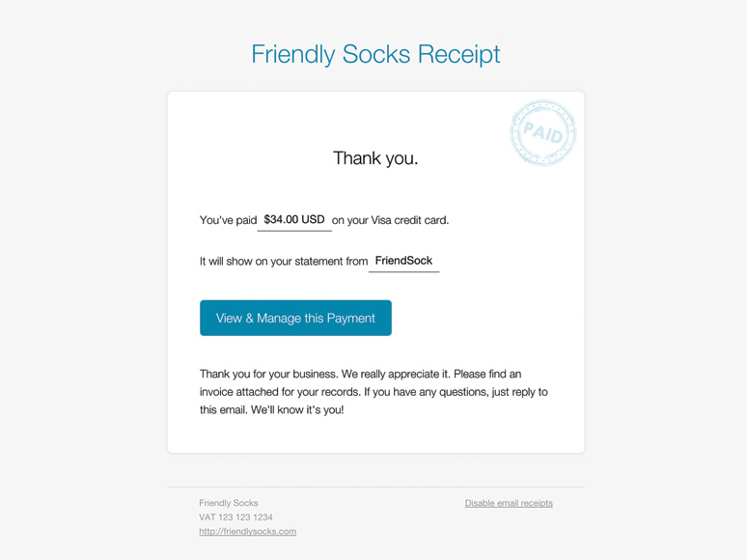This screenshot has width=747, height=560.
Task: Click the Friendly Socks footer company name
Action: click(229, 503)
